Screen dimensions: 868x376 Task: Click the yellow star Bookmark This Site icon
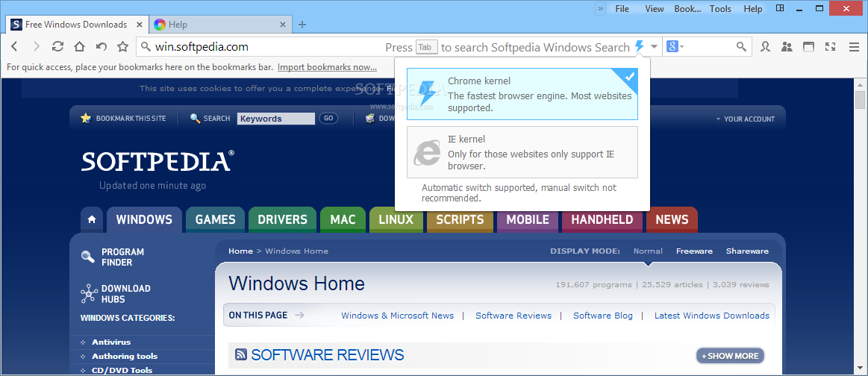[86, 119]
